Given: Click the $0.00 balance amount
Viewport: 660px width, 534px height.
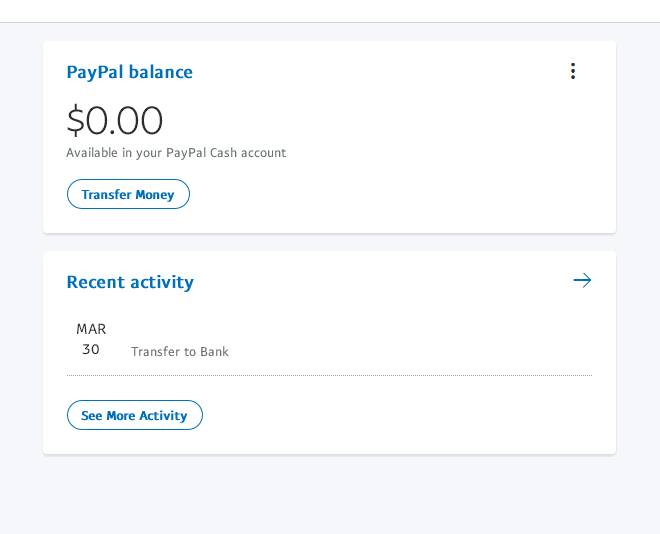Looking at the screenshot, I should coord(115,120).
